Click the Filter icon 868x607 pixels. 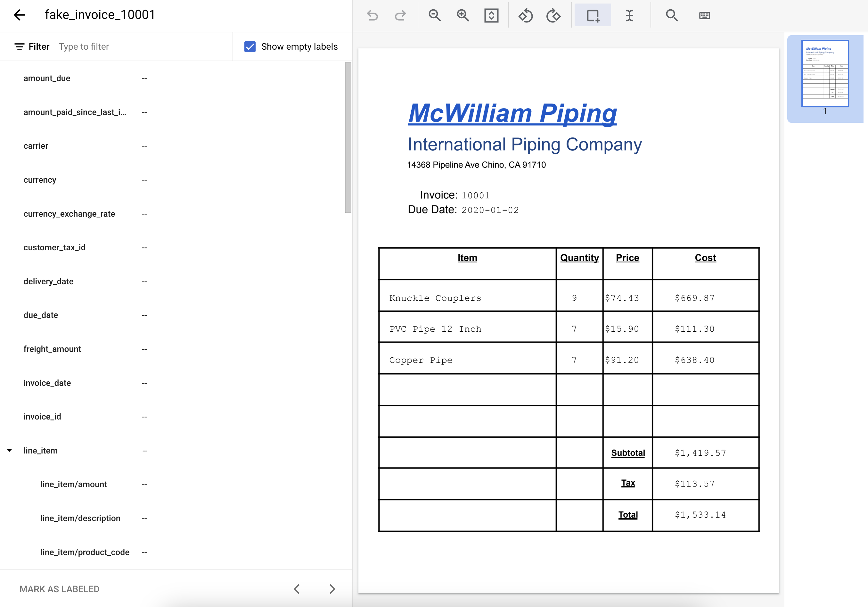pyautogui.click(x=19, y=46)
